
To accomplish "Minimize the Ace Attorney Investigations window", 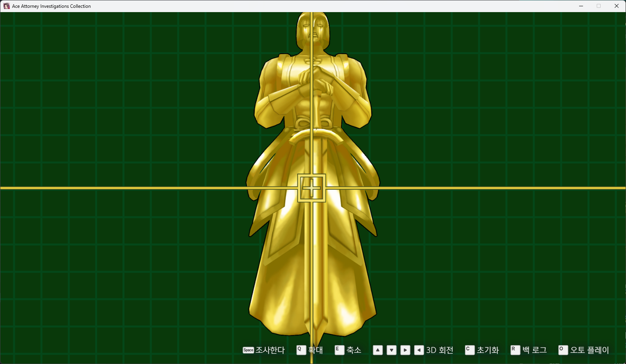I will [x=581, y=6].
